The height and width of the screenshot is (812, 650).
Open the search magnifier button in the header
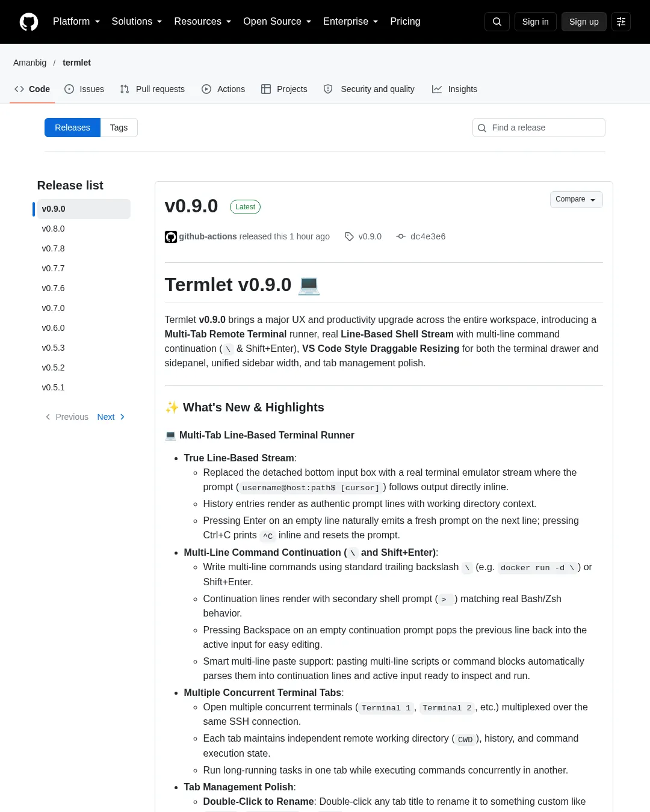click(x=497, y=22)
